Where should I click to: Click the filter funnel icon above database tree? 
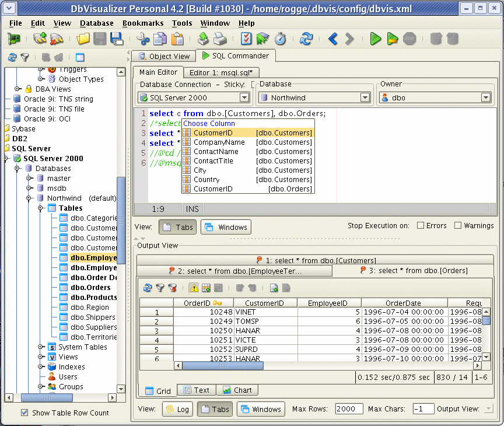pos(24,57)
